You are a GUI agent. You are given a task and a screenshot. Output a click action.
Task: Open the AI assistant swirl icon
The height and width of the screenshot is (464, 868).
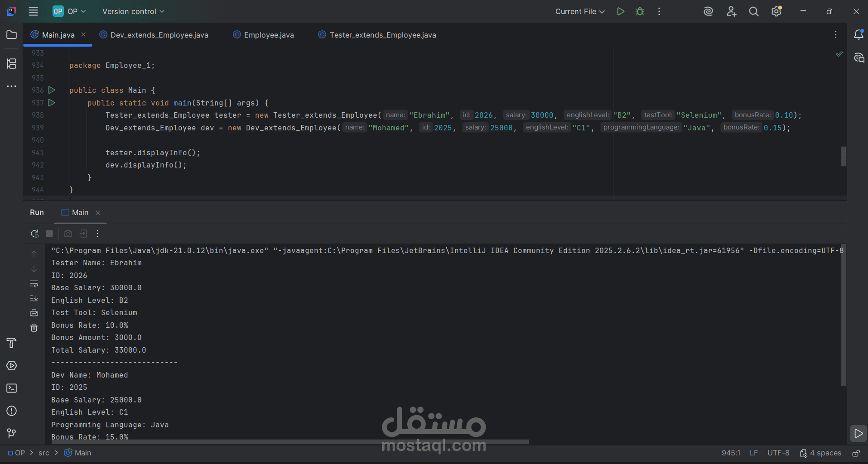click(x=708, y=11)
